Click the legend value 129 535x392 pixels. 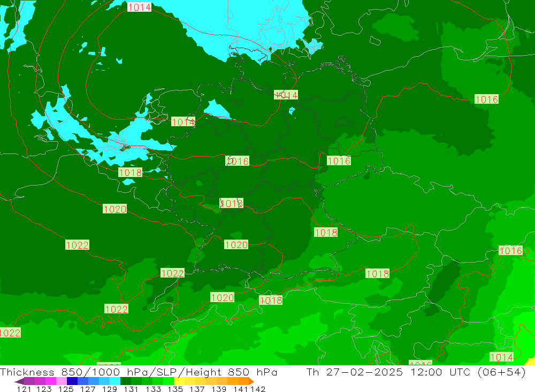[110, 389]
